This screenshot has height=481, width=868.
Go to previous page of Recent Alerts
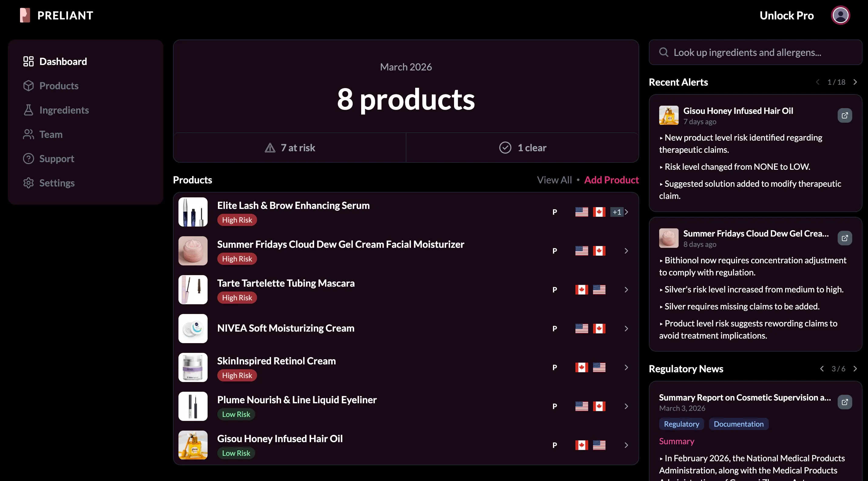pyautogui.click(x=818, y=82)
